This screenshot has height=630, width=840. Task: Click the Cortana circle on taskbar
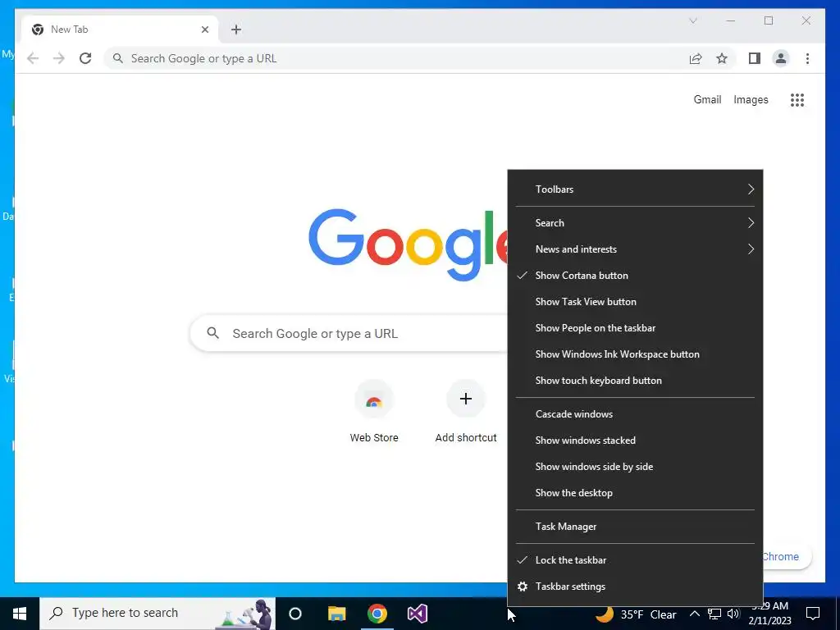click(x=295, y=614)
